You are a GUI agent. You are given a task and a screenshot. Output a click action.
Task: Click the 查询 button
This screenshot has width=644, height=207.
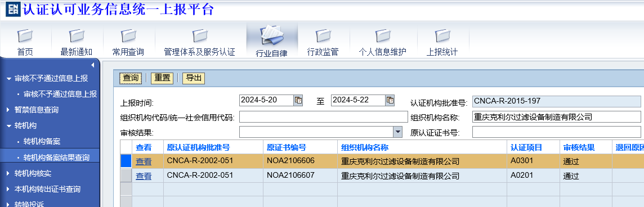click(131, 78)
